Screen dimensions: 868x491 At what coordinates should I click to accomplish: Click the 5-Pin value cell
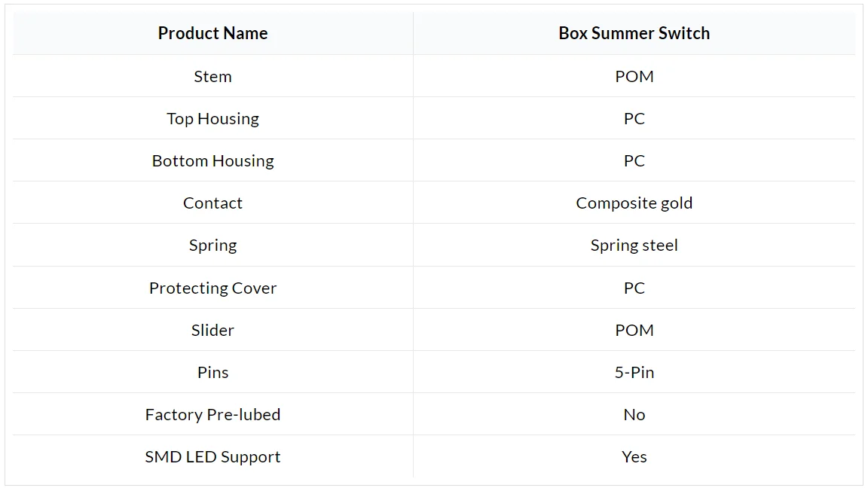(x=634, y=372)
